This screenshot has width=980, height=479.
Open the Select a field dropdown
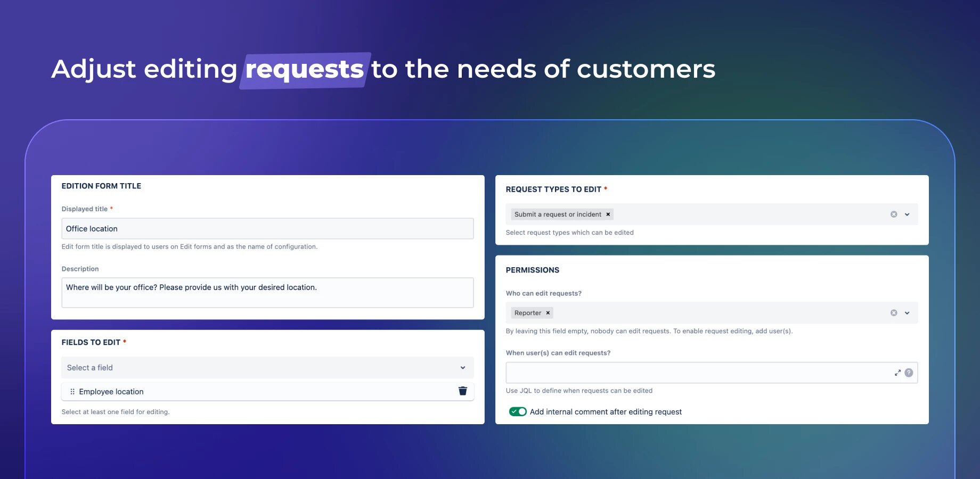[267, 368]
